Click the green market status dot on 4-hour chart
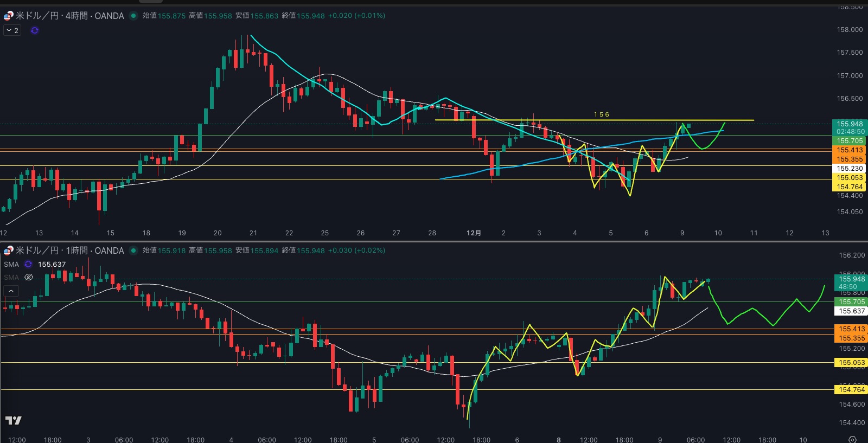 (x=133, y=16)
